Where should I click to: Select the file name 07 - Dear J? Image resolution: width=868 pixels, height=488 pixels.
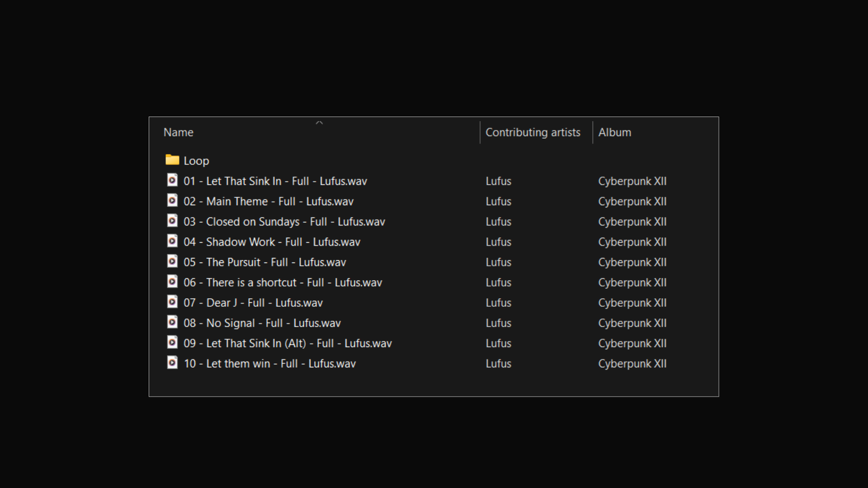point(253,303)
